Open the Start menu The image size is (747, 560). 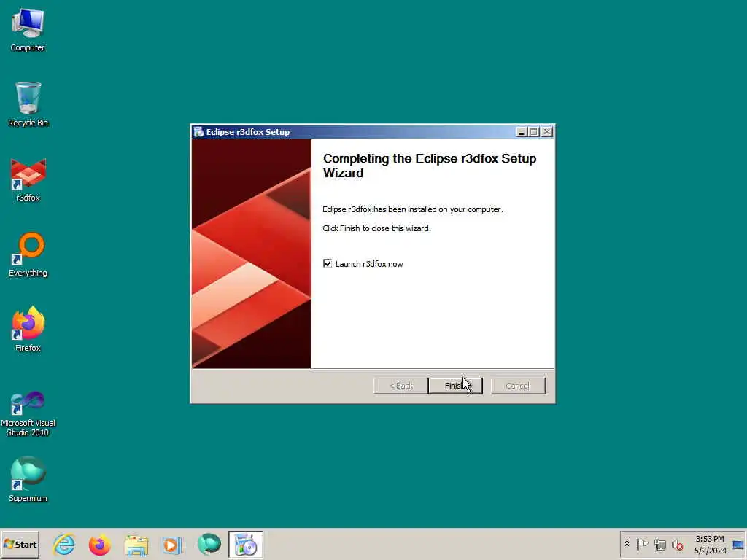[x=20, y=544]
